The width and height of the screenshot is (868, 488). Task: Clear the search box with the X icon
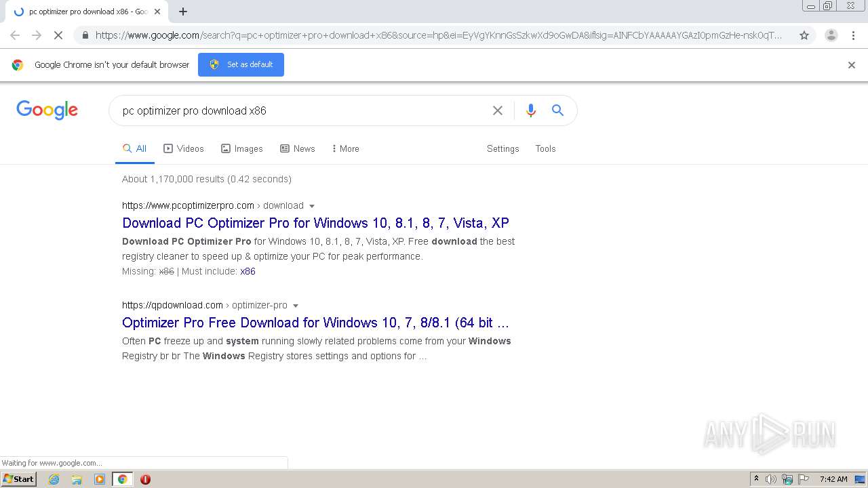498,110
